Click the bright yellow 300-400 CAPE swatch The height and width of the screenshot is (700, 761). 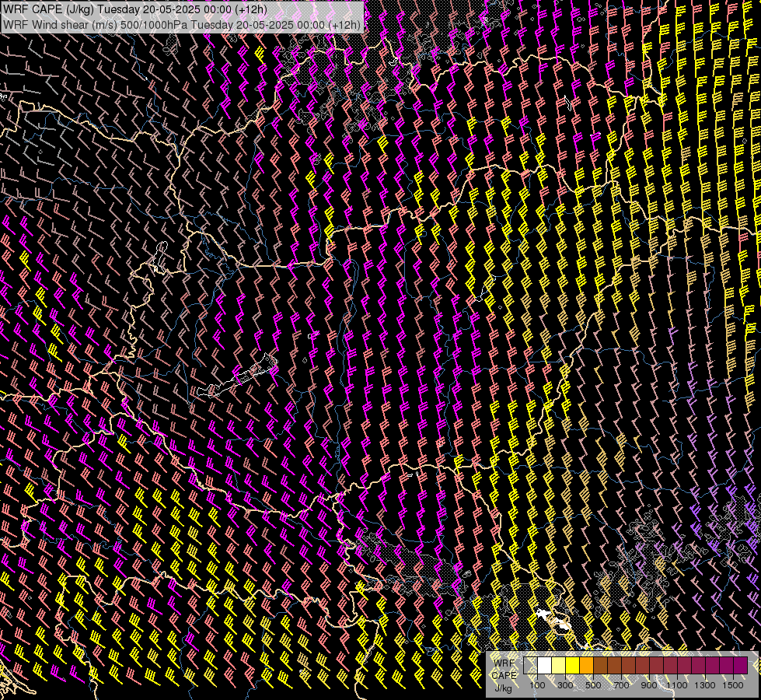click(x=573, y=665)
